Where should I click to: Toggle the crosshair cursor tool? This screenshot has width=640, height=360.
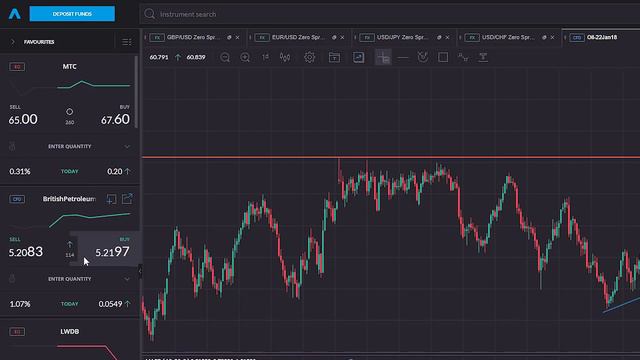click(x=383, y=58)
